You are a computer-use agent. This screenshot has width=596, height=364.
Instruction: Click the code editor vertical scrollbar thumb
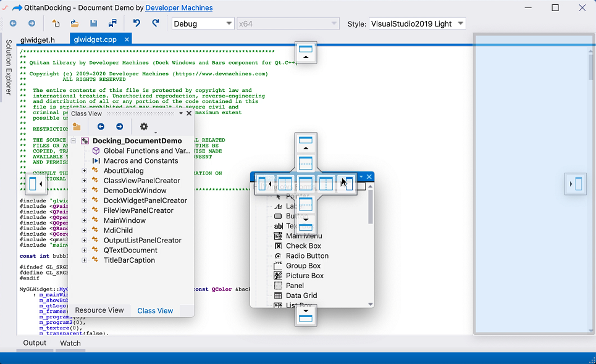[590, 67]
